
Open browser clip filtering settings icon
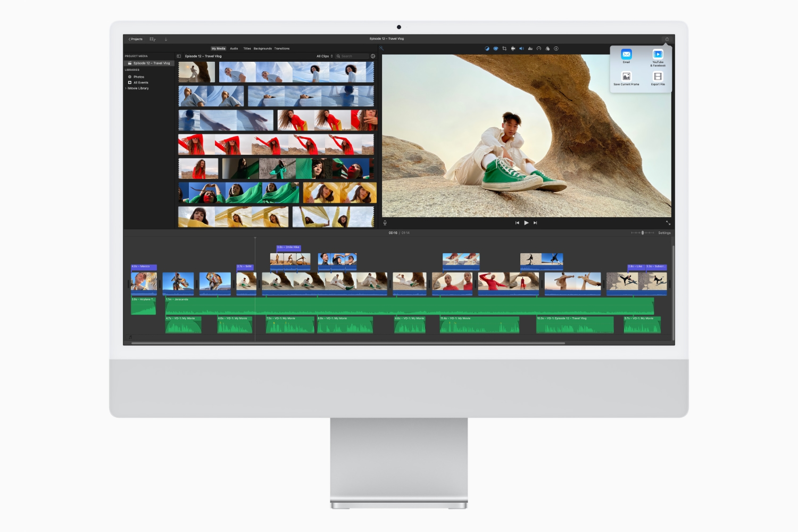(373, 56)
